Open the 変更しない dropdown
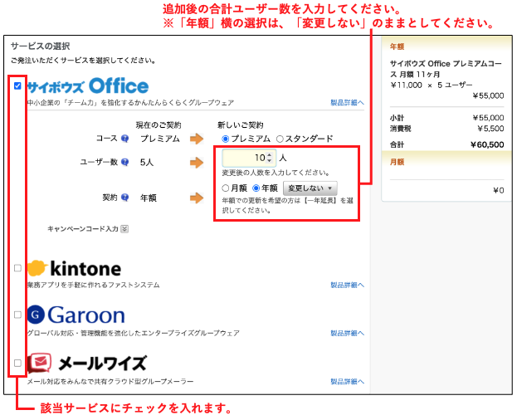 click(310, 188)
